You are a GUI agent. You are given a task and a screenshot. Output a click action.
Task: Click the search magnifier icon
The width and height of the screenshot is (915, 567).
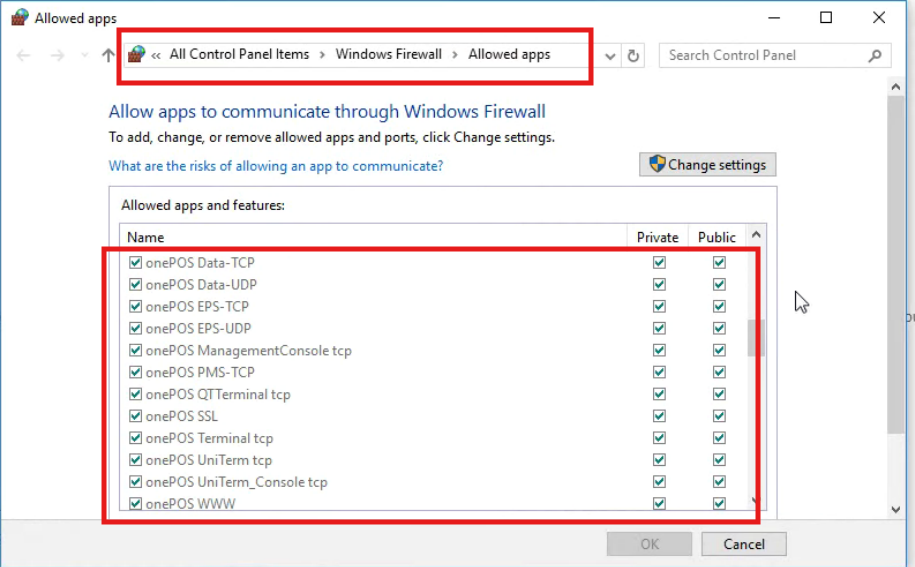pos(874,55)
